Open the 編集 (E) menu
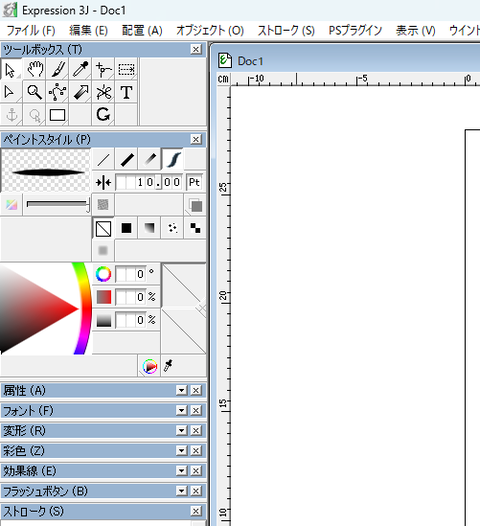 pos(89,31)
